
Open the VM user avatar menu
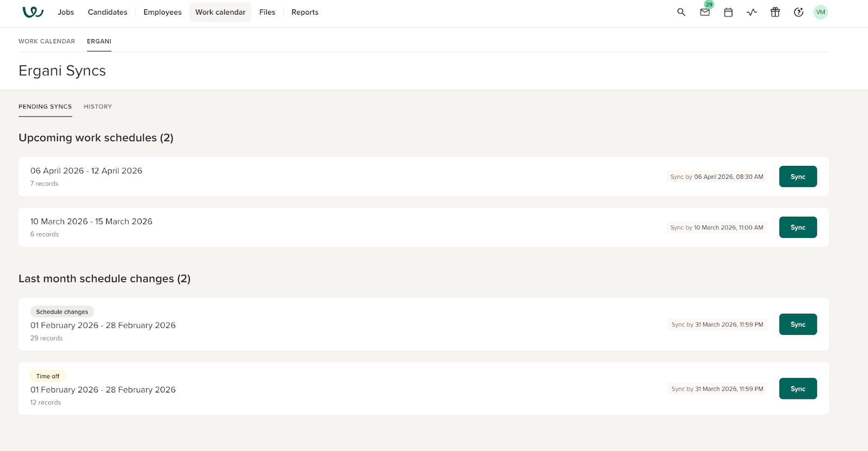(x=820, y=12)
